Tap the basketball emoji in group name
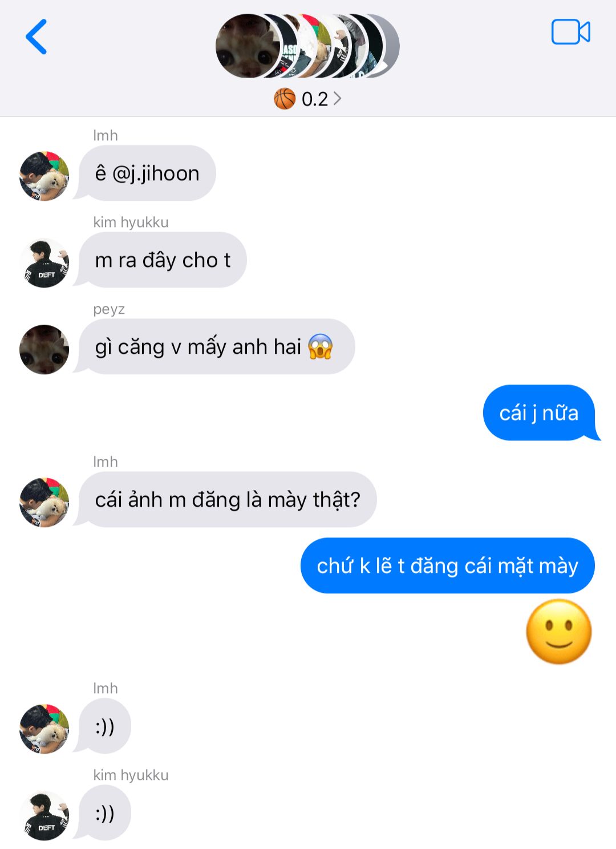Image resolution: width=616 pixels, height=849 pixels. click(x=285, y=99)
